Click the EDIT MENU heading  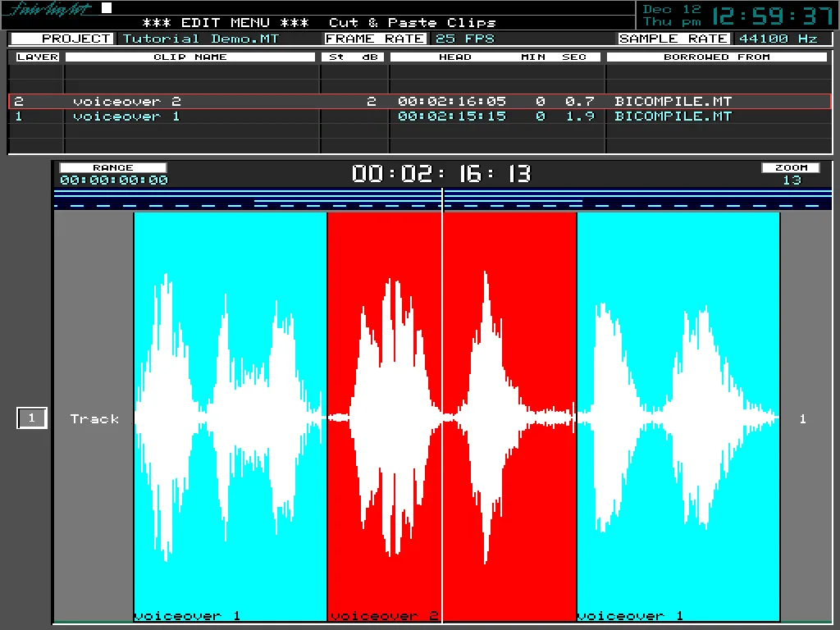[x=226, y=22]
